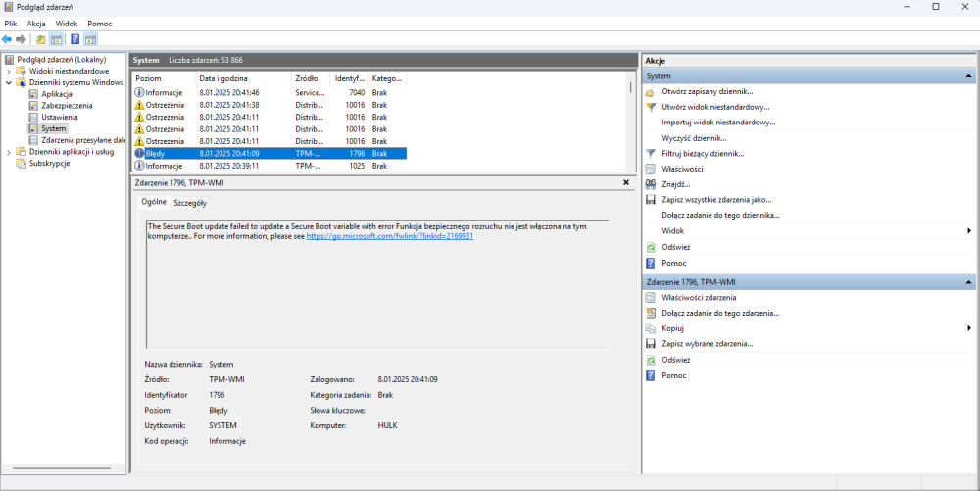Close the event 1796 preview pane

point(626,182)
